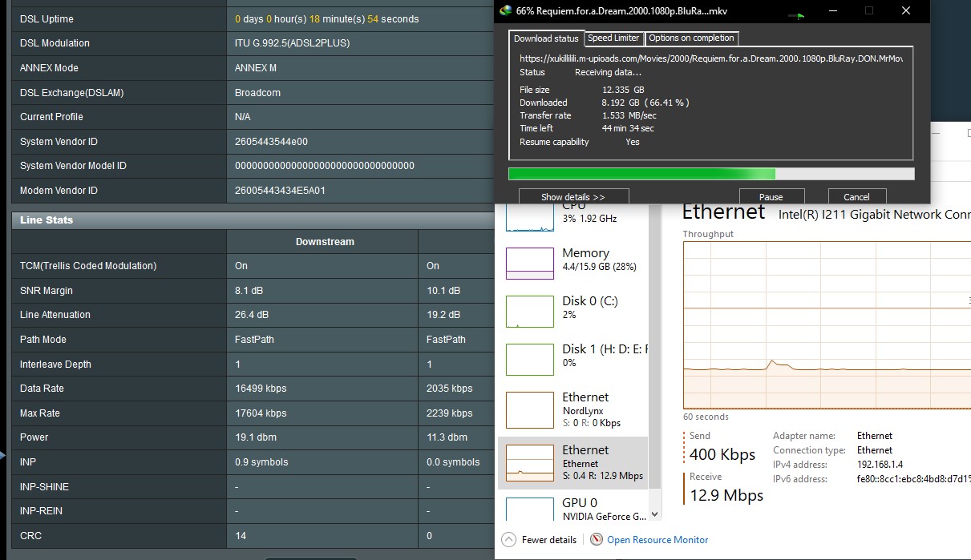
Task: Click the Current Profile value N/A
Action: (x=243, y=117)
